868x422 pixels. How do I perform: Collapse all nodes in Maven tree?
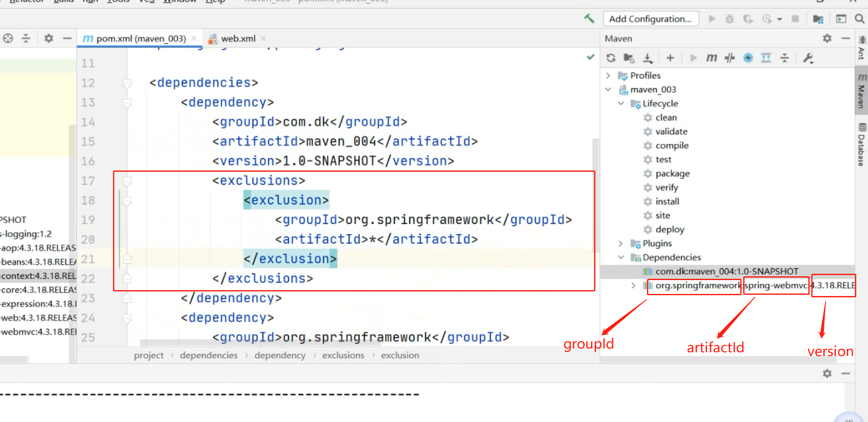point(784,58)
